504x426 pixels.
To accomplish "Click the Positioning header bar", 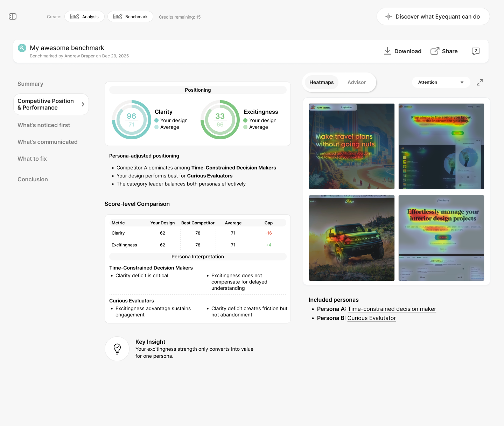I will pyautogui.click(x=198, y=90).
